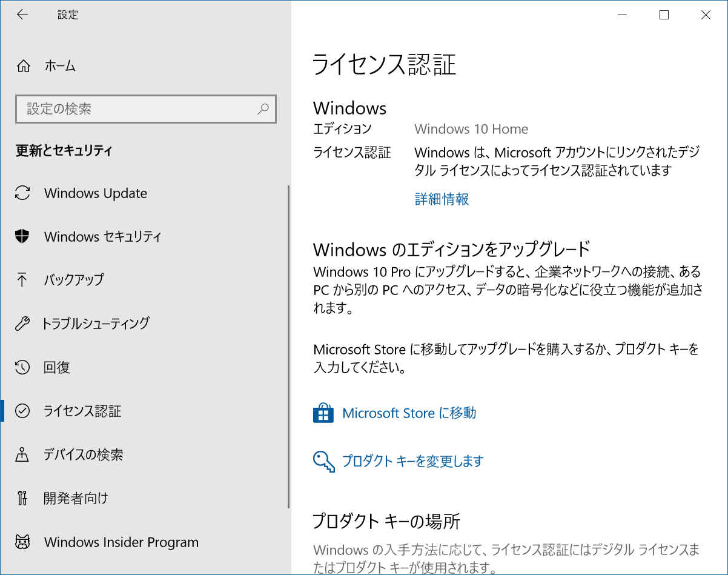
Task: Go to 開発者向け settings
Action: tap(145, 498)
